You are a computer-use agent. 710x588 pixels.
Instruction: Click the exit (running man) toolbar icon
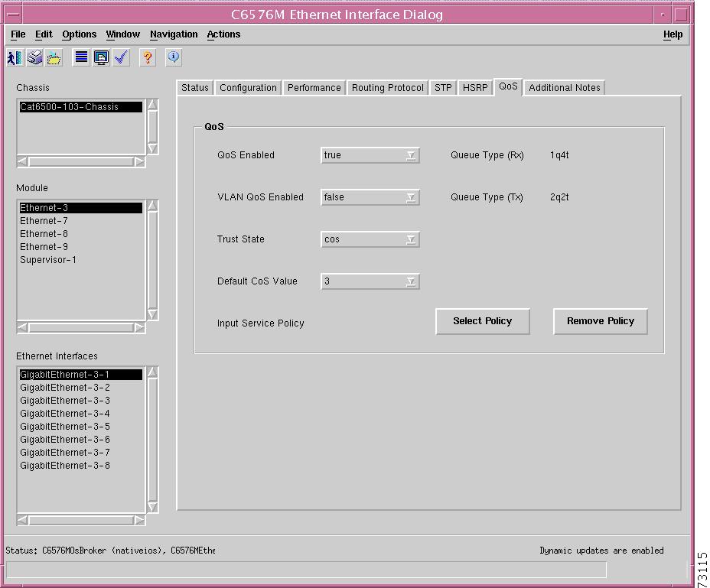point(15,57)
